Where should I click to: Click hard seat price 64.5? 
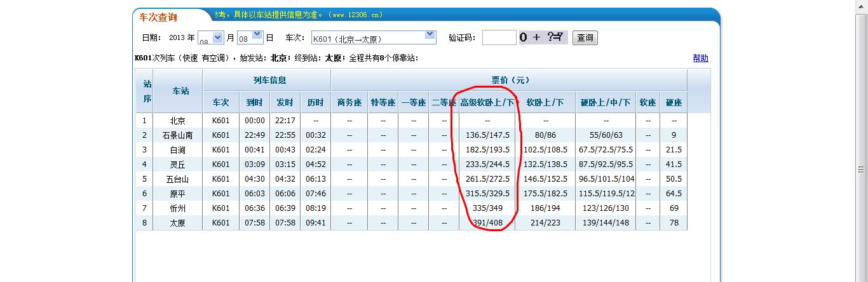click(674, 194)
